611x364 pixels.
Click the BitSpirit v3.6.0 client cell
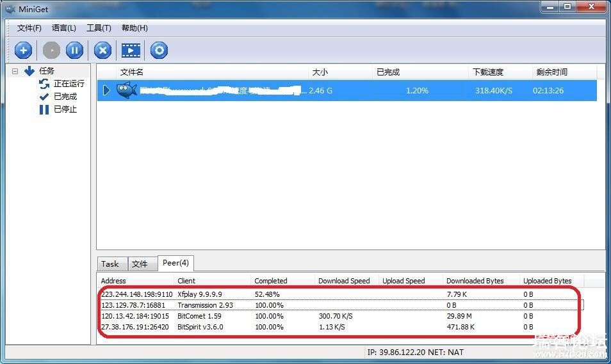tap(200, 327)
